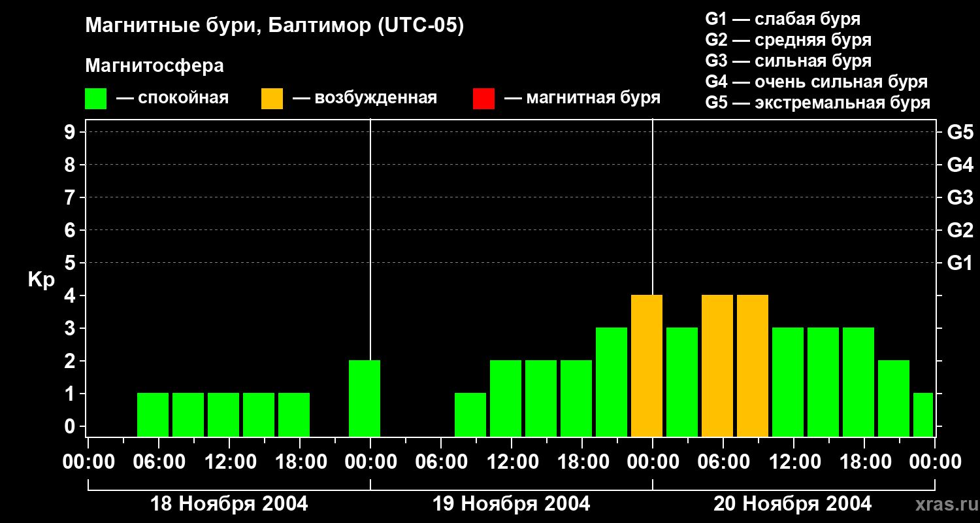This screenshot has height=523, width=980.
Task: Click the '— спокойная' legend label
Action: pyautogui.click(x=172, y=98)
